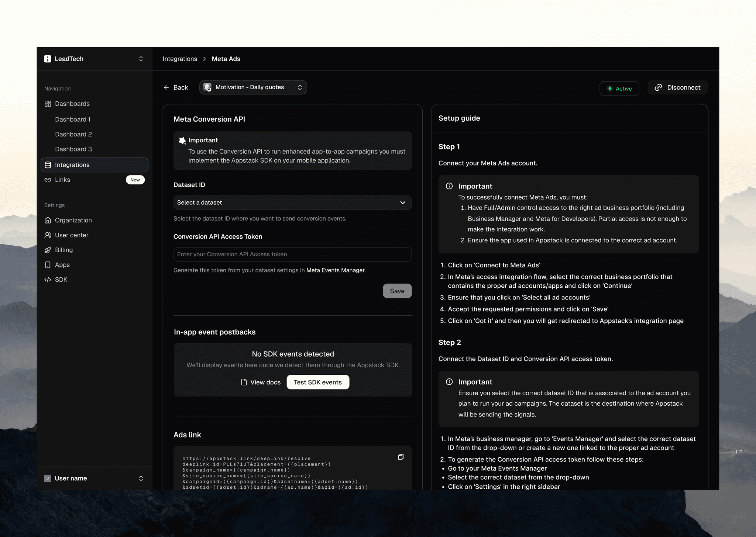
Task: Click the Organization home icon
Action: tap(48, 220)
